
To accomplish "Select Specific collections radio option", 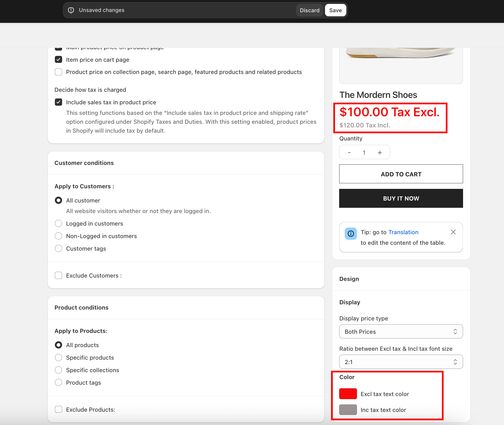I will point(58,370).
